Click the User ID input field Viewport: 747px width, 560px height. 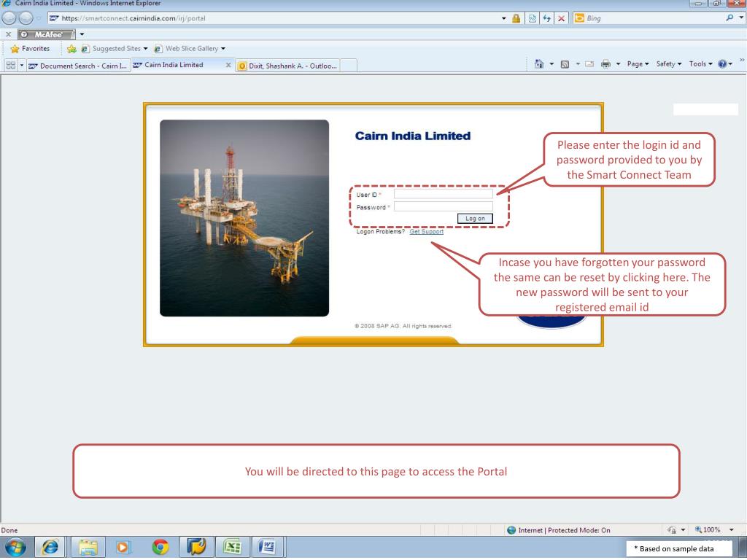[443, 194]
